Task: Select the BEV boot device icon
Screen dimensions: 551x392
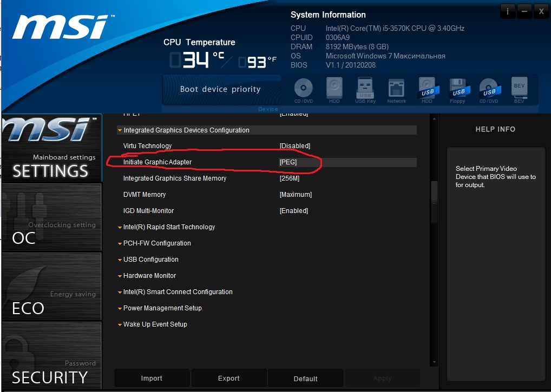Action: click(520, 90)
